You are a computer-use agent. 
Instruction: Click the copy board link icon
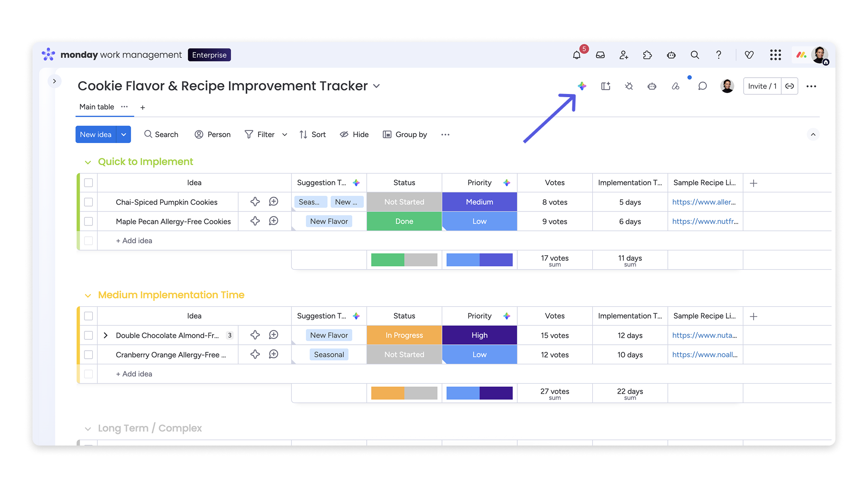[x=789, y=86]
